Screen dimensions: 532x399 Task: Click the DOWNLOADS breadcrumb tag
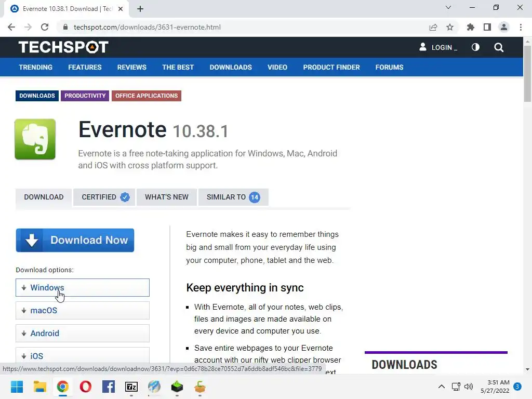click(37, 96)
